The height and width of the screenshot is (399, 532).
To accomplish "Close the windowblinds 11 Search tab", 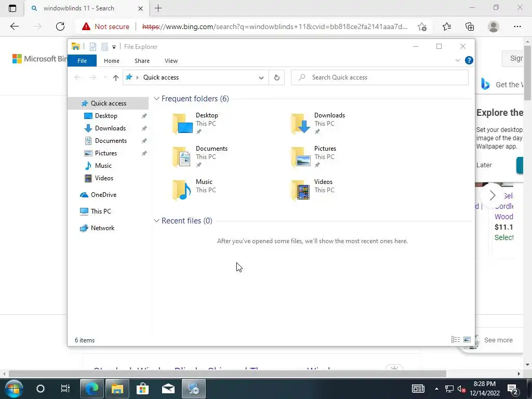I will tap(140, 8).
